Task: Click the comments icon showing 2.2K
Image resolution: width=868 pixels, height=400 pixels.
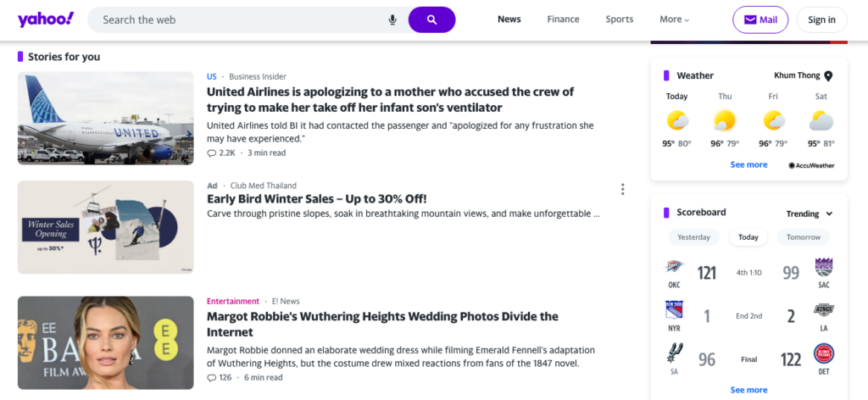Action: 212,153
